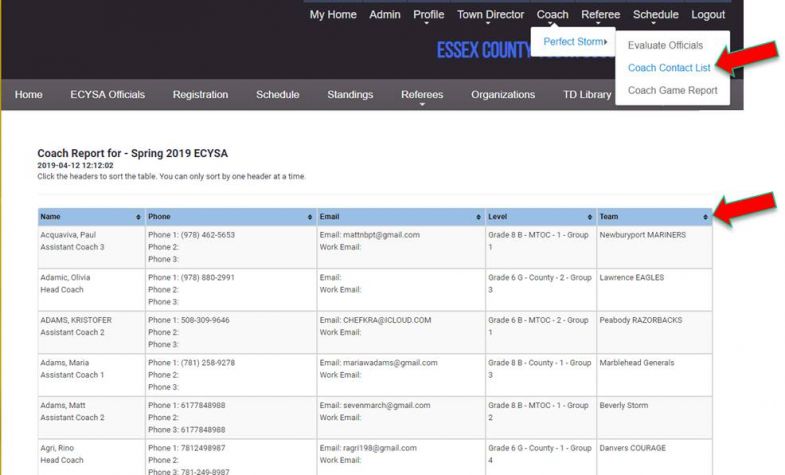Click team Beverly Storm
Viewport: 785px width, 475px height.
coord(624,405)
